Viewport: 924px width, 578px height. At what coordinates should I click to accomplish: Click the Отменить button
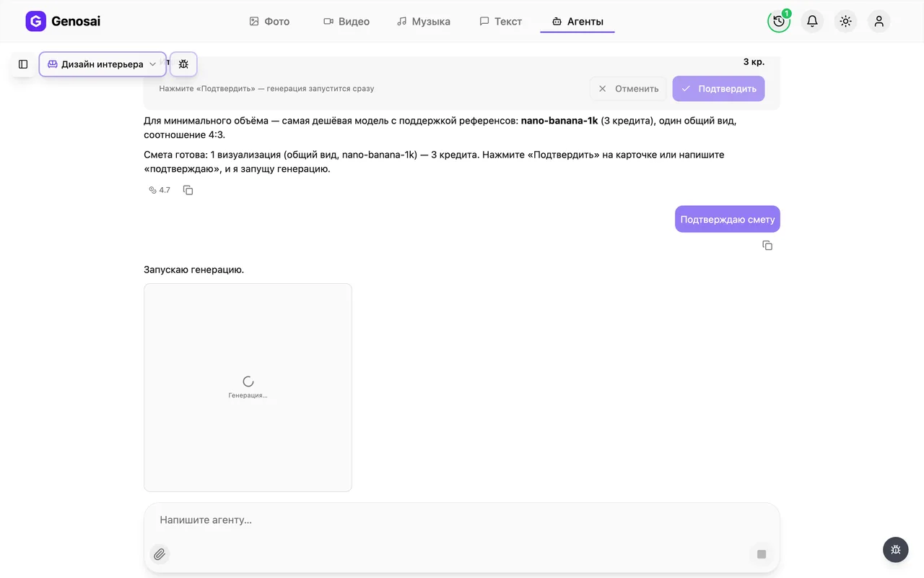(628, 89)
